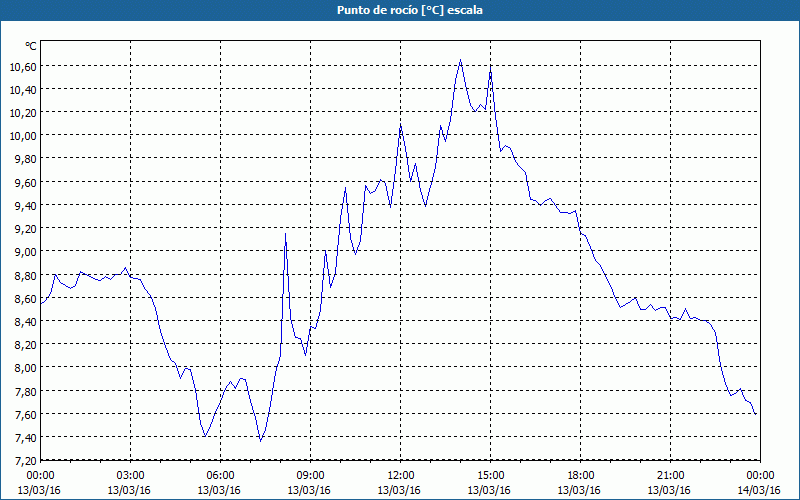Click the 00:00 time label above 14/03/16
The image size is (800, 500).
[760, 476]
